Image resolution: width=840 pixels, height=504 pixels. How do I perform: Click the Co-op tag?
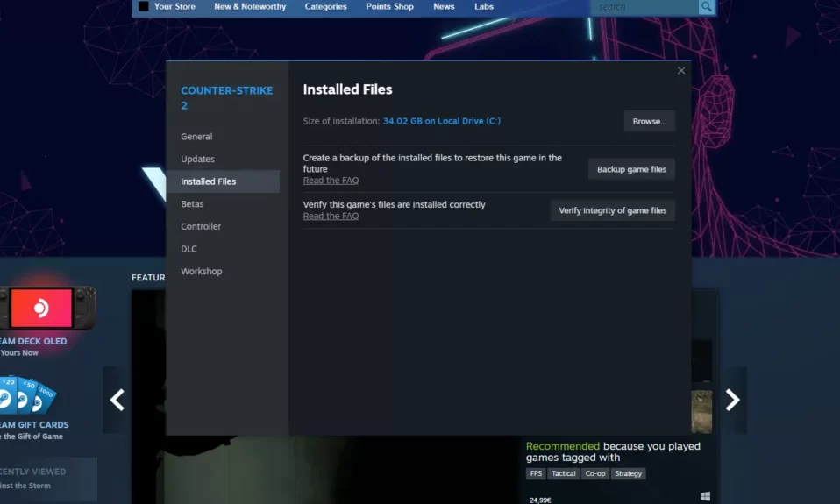pos(594,473)
